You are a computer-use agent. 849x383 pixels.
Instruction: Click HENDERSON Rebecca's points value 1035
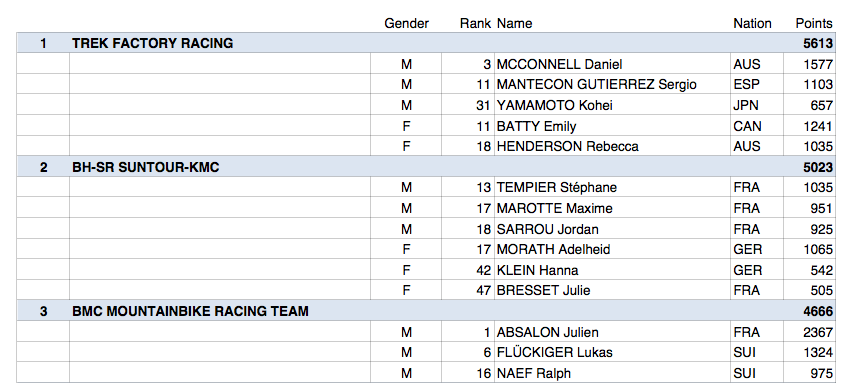click(x=818, y=146)
